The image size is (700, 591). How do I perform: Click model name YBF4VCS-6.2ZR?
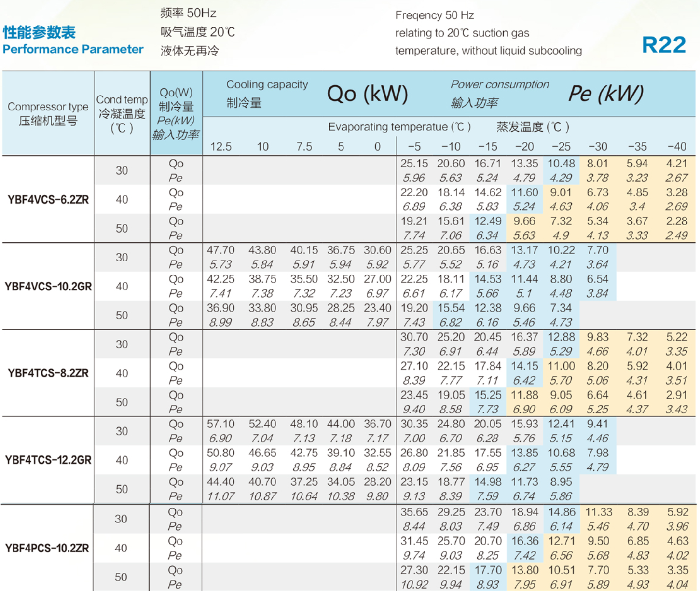48,199
